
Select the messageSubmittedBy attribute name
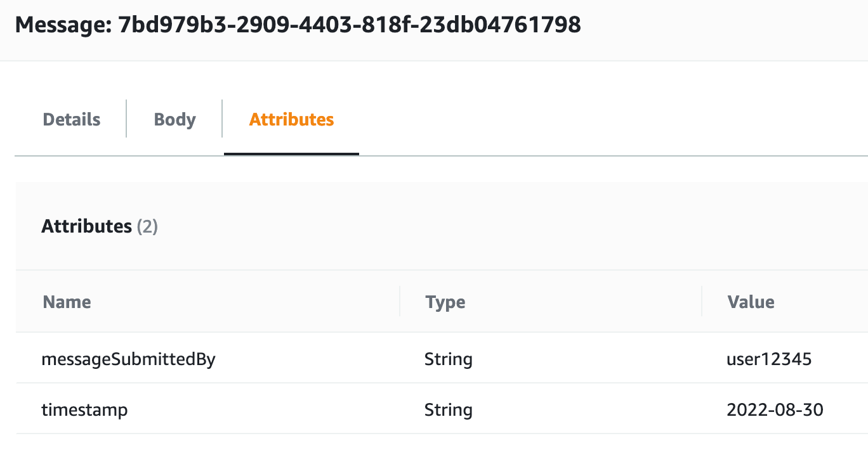click(128, 359)
